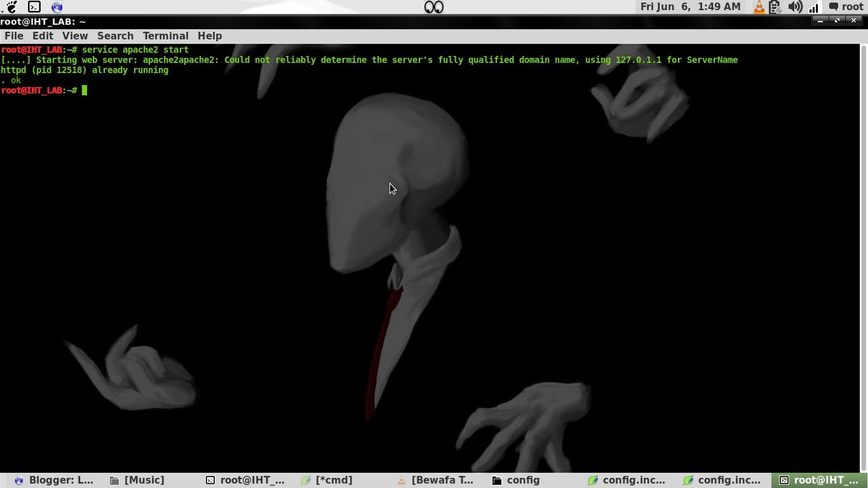
Task: Open the View menu
Action: (x=75, y=36)
